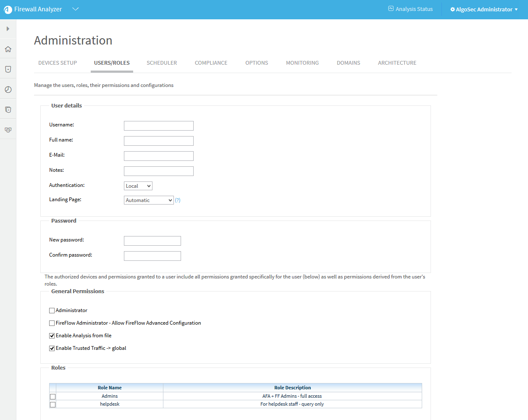Click the AlgoSec logo icon in header
This screenshot has width=528, height=420.
click(x=8, y=9)
